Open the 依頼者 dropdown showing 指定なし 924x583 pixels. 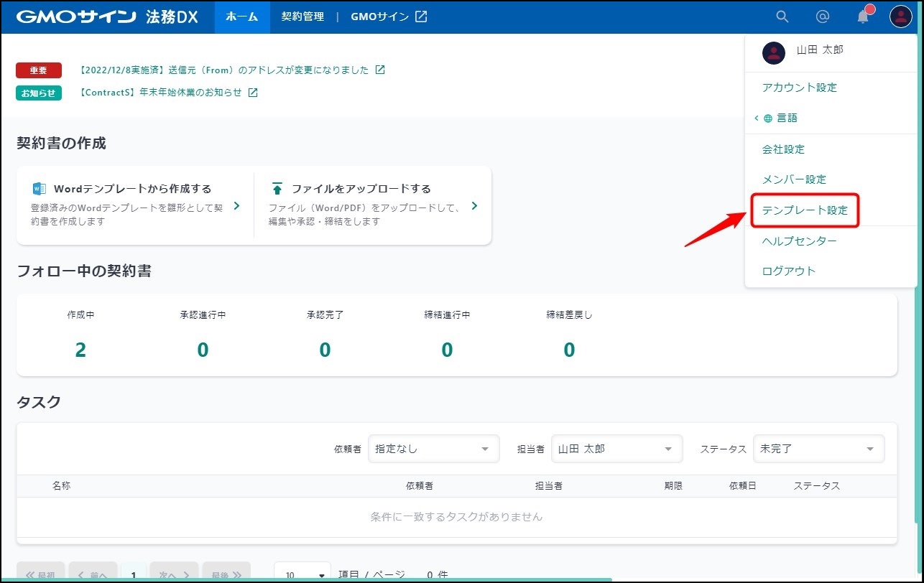(434, 449)
